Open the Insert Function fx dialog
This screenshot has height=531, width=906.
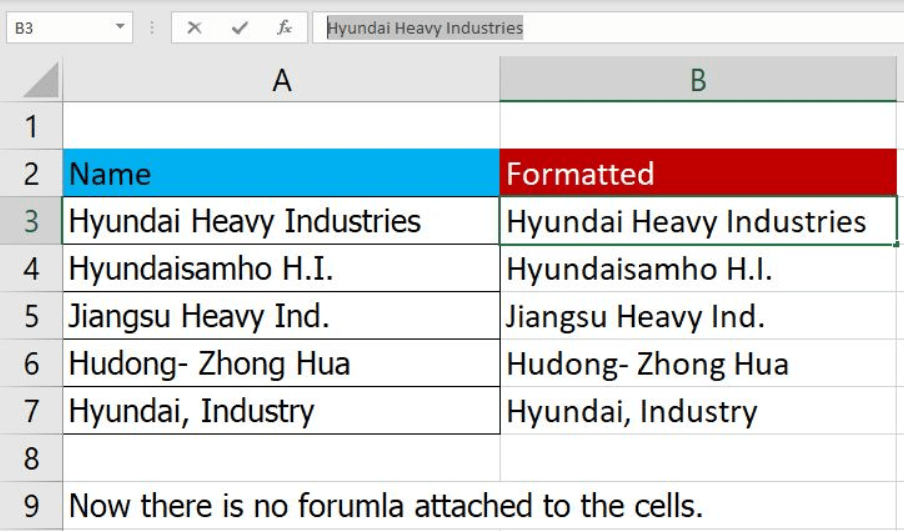(285, 28)
